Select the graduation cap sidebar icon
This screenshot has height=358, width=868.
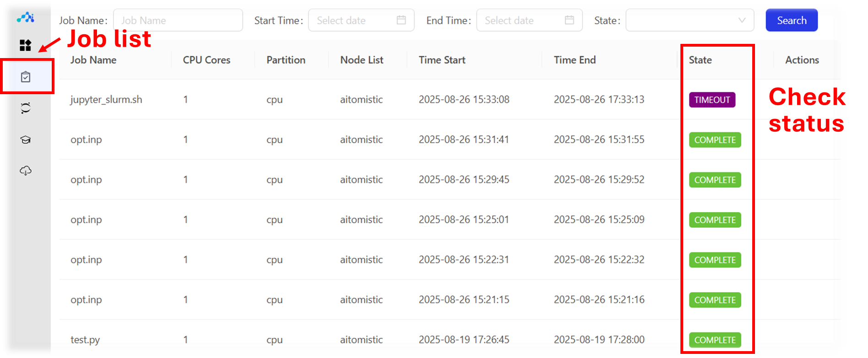pos(26,139)
